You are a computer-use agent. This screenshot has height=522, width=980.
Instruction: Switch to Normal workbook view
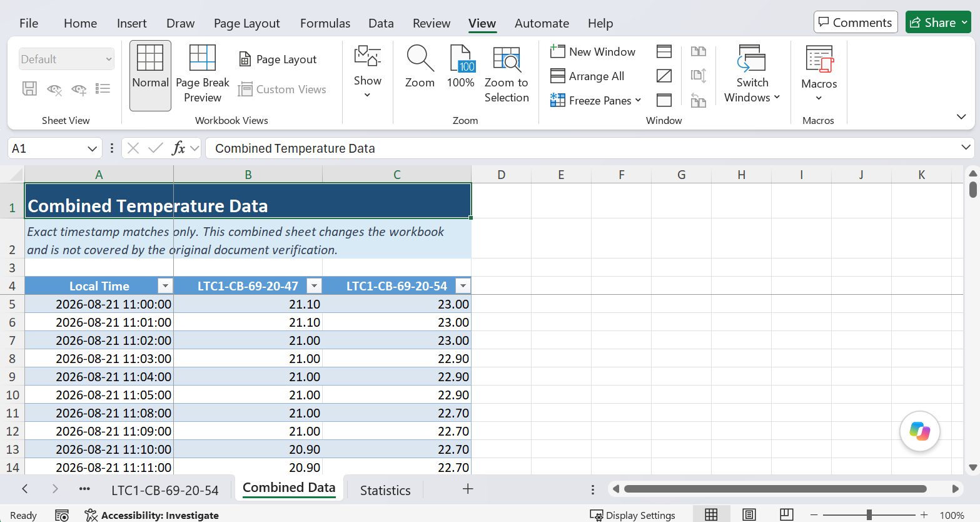click(150, 75)
